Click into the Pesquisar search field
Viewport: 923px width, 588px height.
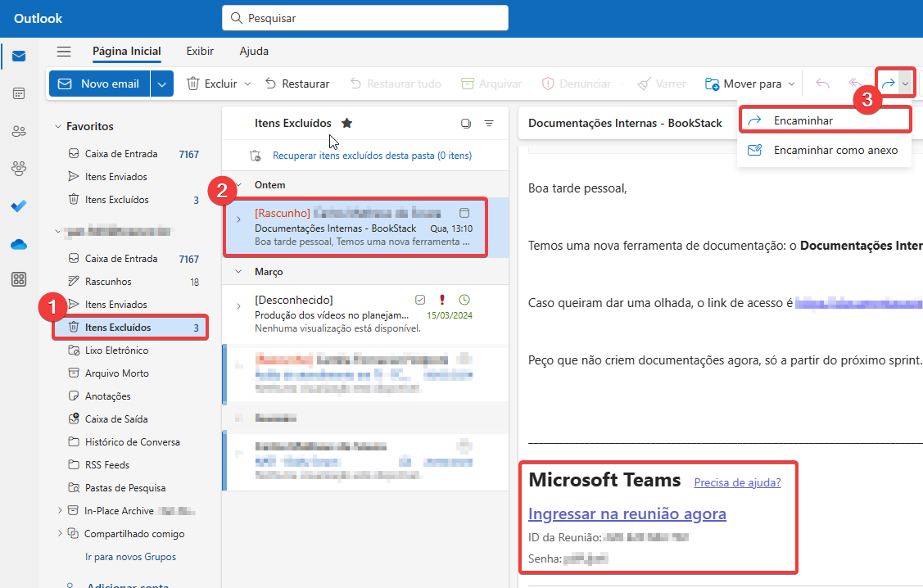pos(365,18)
